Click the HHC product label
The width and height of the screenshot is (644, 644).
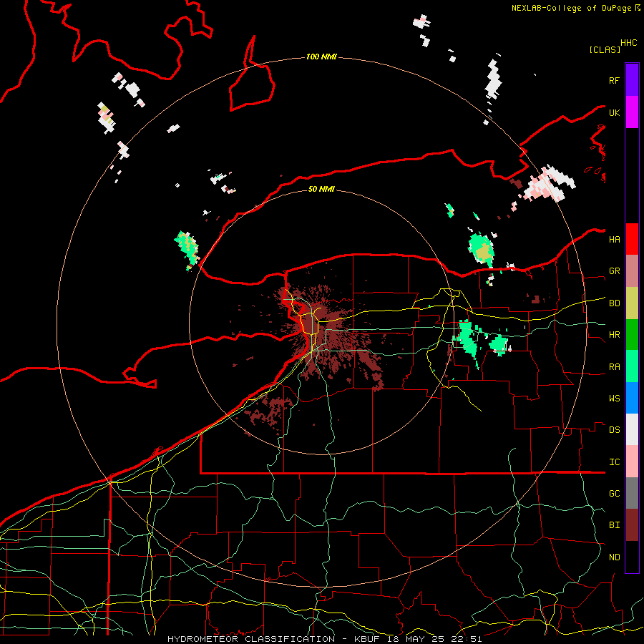pos(629,43)
